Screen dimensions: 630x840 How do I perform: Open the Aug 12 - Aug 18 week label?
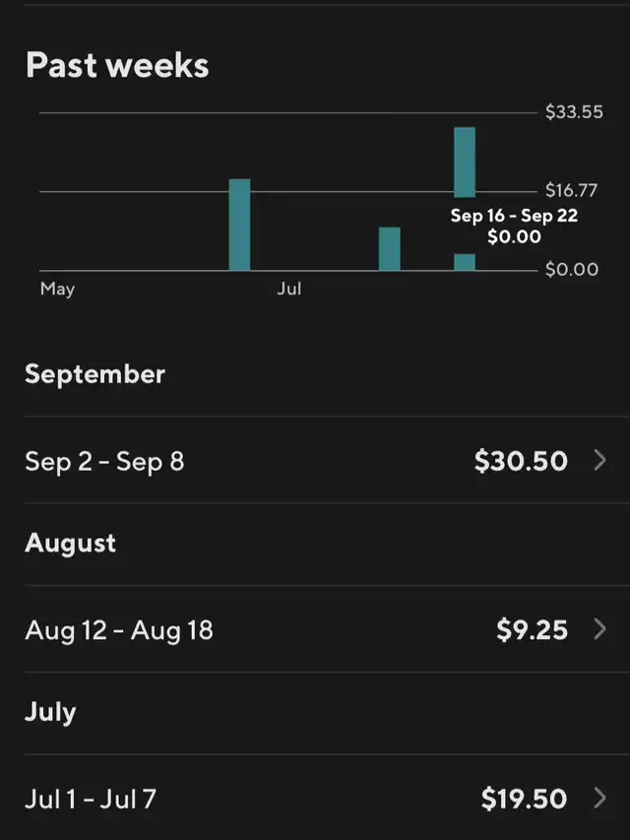pos(119,630)
